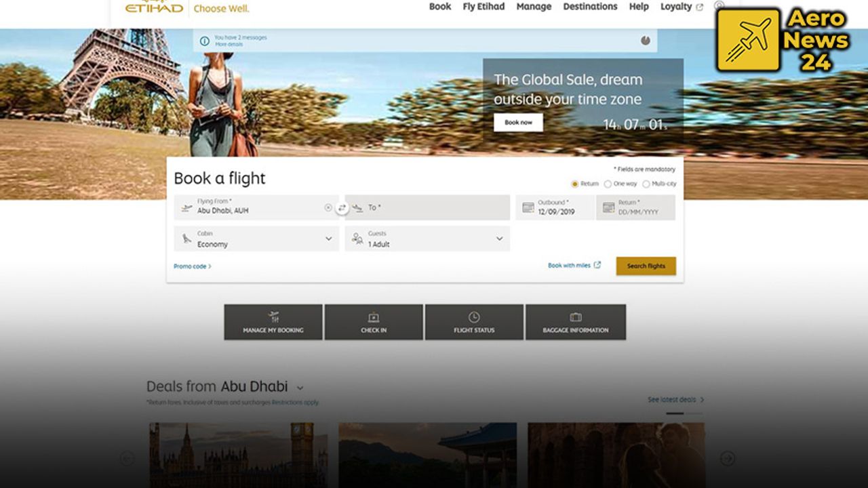The image size is (868, 488).
Task: Click the Outbound calendar icon
Action: [x=528, y=207]
